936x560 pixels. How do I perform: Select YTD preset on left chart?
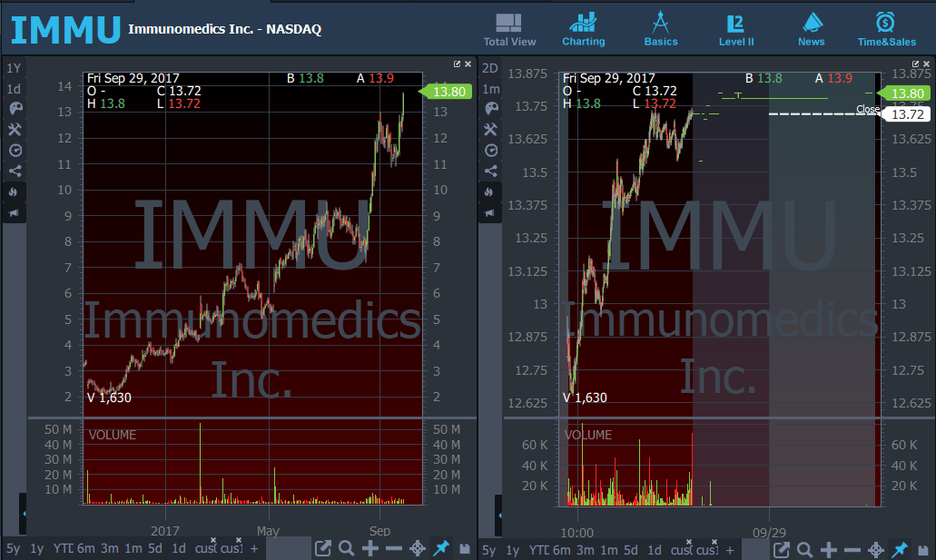[x=64, y=549]
